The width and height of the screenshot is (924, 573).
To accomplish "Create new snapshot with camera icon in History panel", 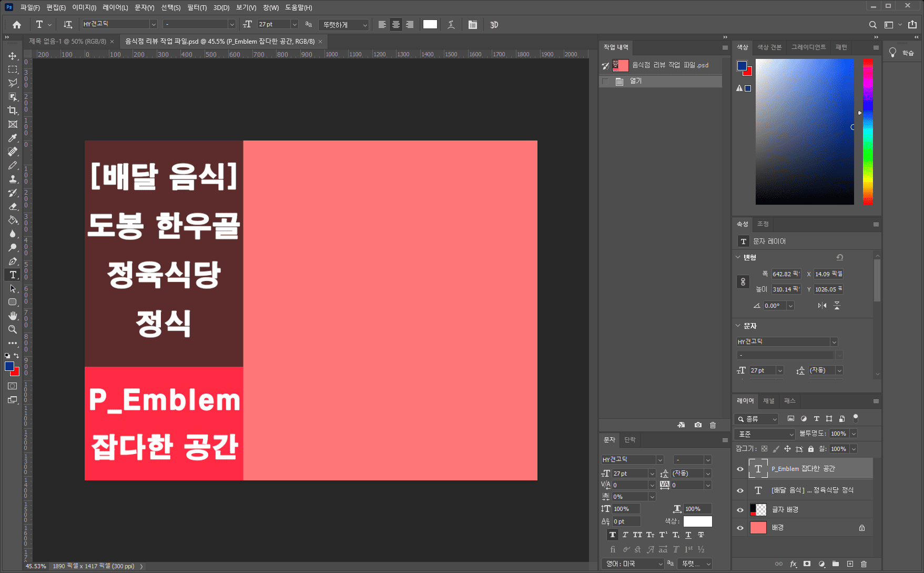I will [698, 425].
